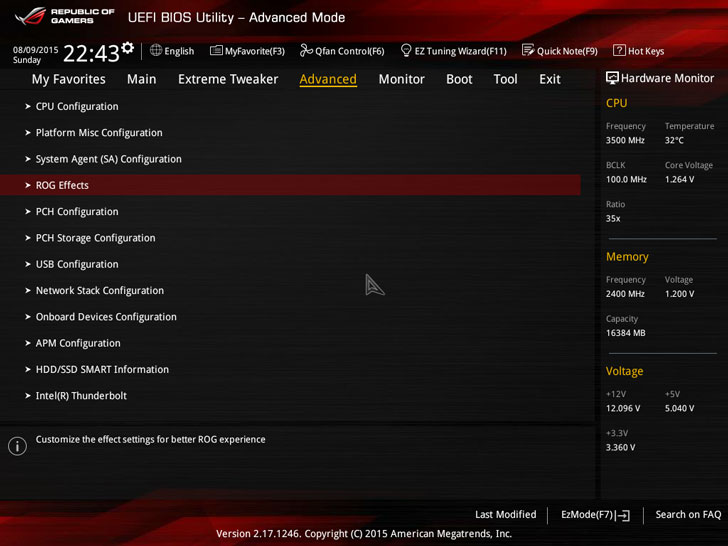Click Search on FAQ
728x546 pixels.
pyautogui.click(x=688, y=514)
